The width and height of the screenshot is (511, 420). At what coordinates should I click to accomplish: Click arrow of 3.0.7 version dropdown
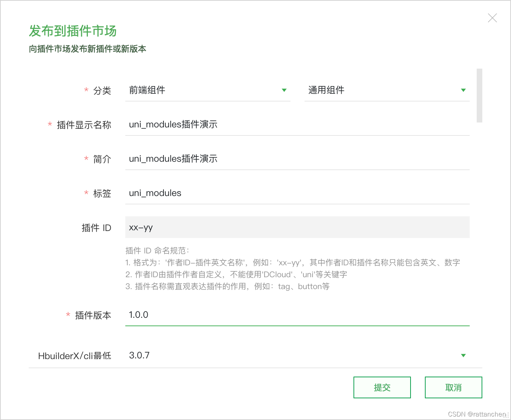(463, 356)
